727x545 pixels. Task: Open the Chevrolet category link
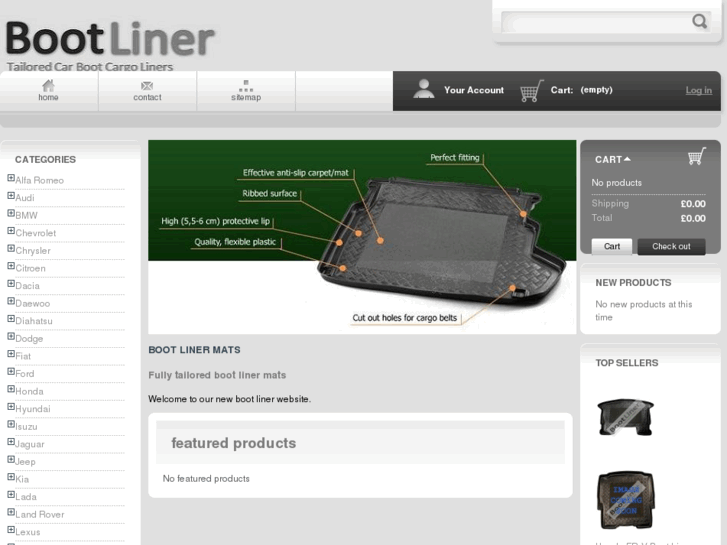(36, 233)
